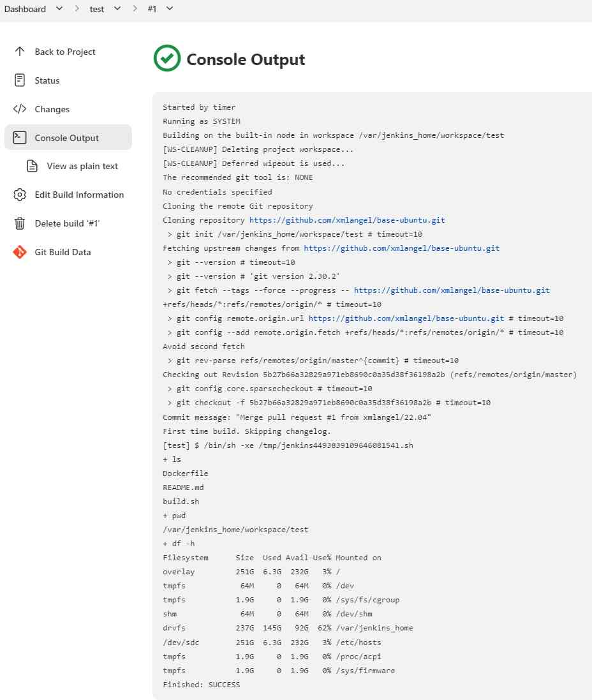The height and width of the screenshot is (700, 592).
Task: Select the Back to Project arrow icon
Action: 21,52
